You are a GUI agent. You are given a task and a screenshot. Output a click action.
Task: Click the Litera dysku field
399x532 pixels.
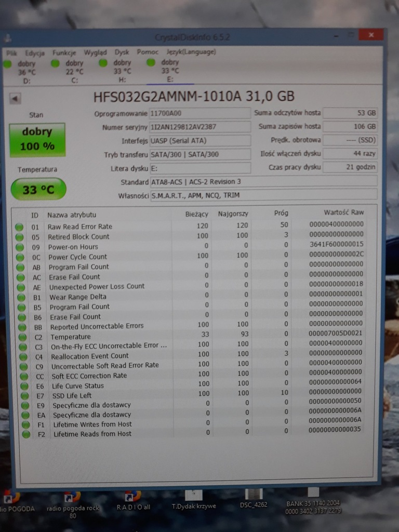[200, 168]
